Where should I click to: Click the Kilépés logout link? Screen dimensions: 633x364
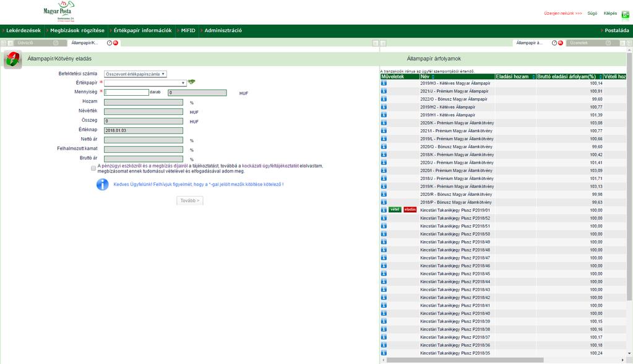[610, 14]
